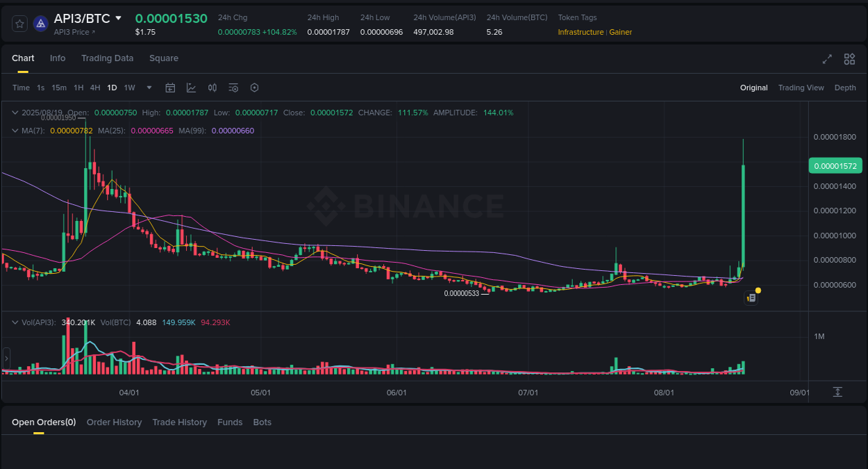
Task: Open the candlestick style selector icon
Action: point(212,88)
